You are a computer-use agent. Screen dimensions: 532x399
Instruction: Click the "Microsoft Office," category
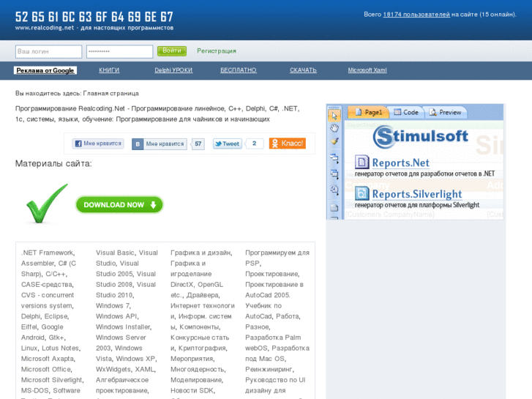tap(47, 369)
